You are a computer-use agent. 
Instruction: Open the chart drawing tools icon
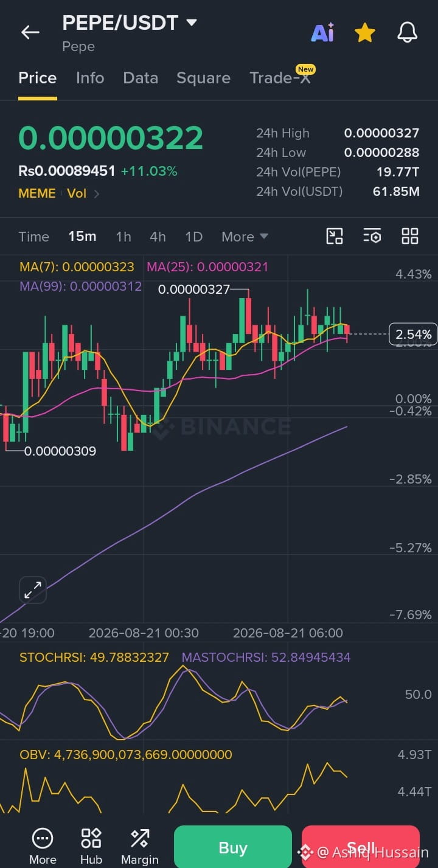tap(335, 237)
